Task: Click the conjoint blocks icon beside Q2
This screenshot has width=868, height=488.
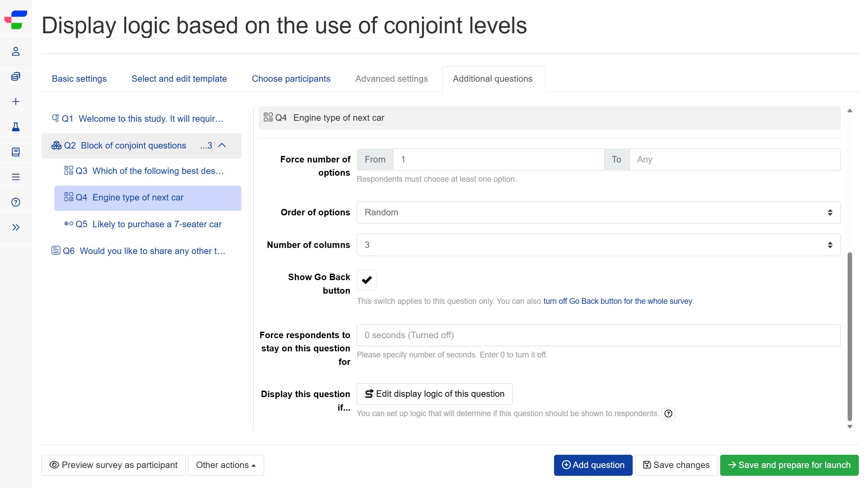Action: tap(56, 145)
